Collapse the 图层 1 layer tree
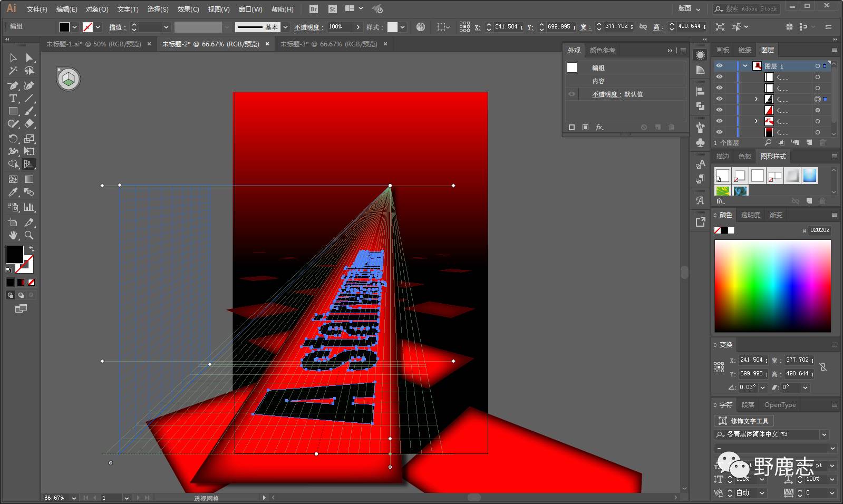This screenshot has height=504, width=843. pyautogui.click(x=745, y=66)
